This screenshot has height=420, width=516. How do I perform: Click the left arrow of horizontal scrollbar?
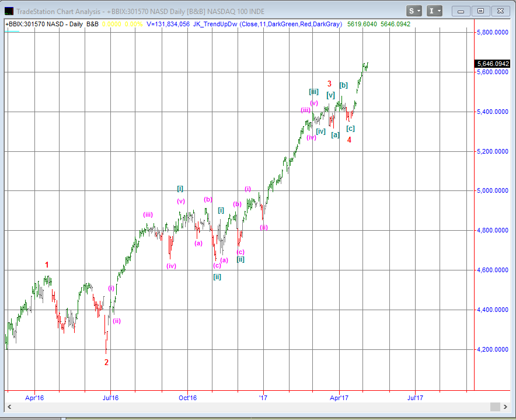point(9,407)
